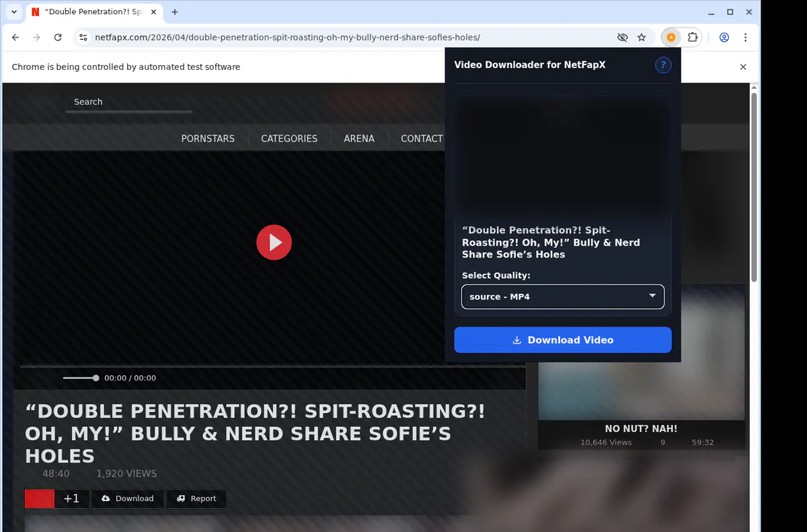View site information icon in address bar
This screenshot has width=807, height=532.
pos(83,38)
